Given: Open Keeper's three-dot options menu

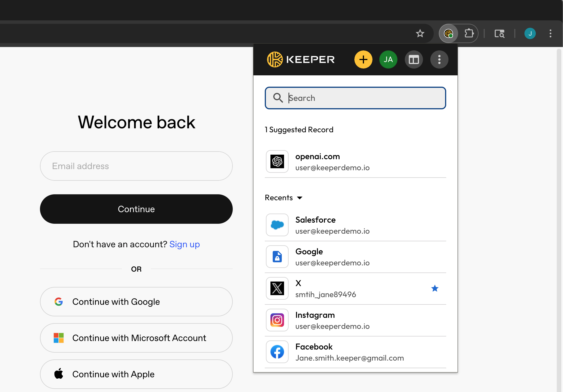Looking at the screenshot, I should click(x=439, y=59).
